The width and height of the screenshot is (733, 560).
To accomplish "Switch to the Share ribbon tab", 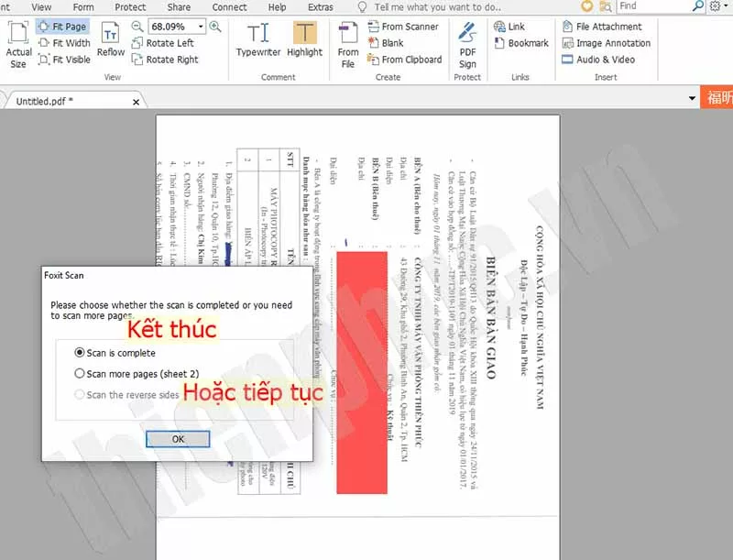I will (x=179, y=6).
